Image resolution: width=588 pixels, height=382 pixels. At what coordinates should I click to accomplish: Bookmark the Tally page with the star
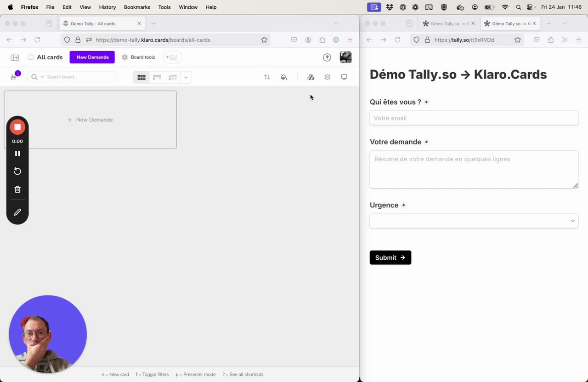click(x=518, y=40)
